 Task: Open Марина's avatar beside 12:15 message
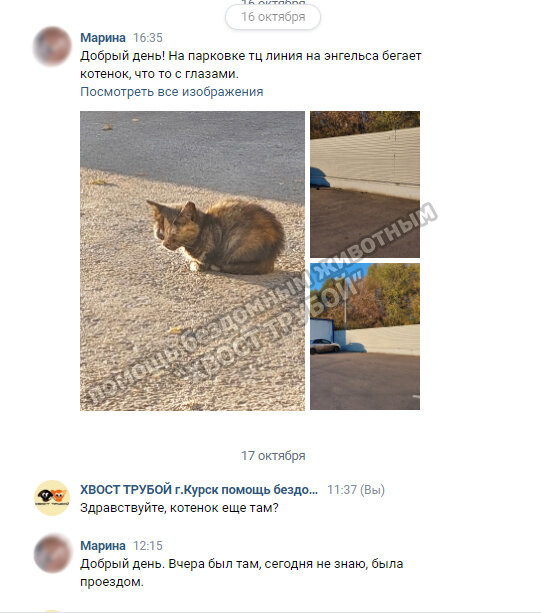pos(52,554)
